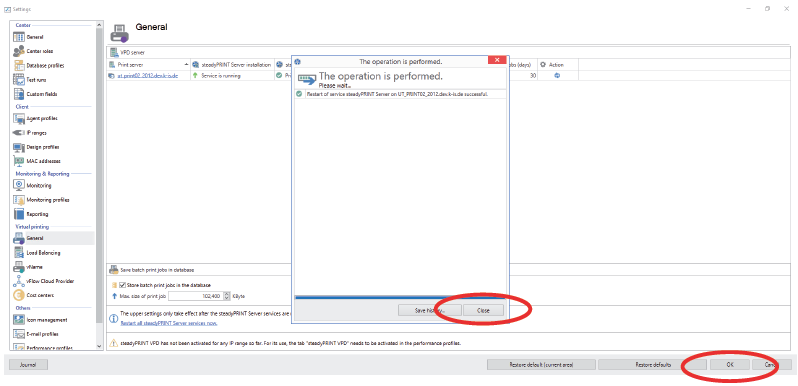Open vFlow Cloud Provider icon

pyautogui.click(x=19, y=281)
